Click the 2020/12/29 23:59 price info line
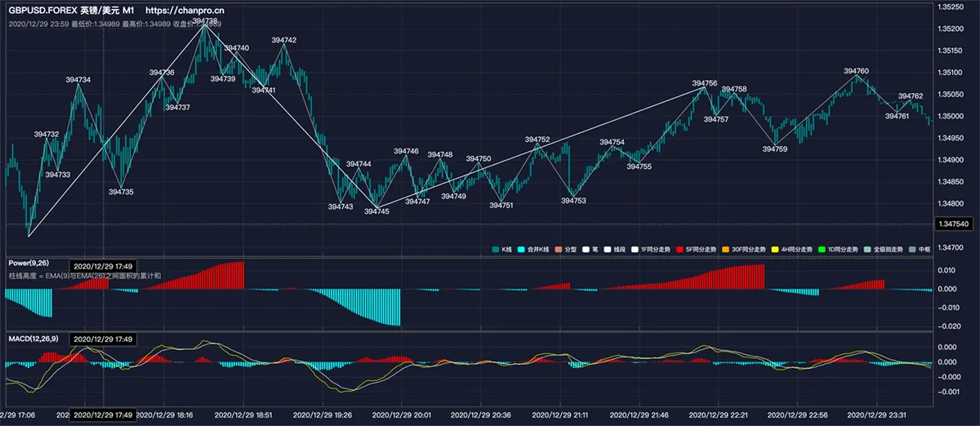This screenshot has height=426, width=980. point(114,24)
